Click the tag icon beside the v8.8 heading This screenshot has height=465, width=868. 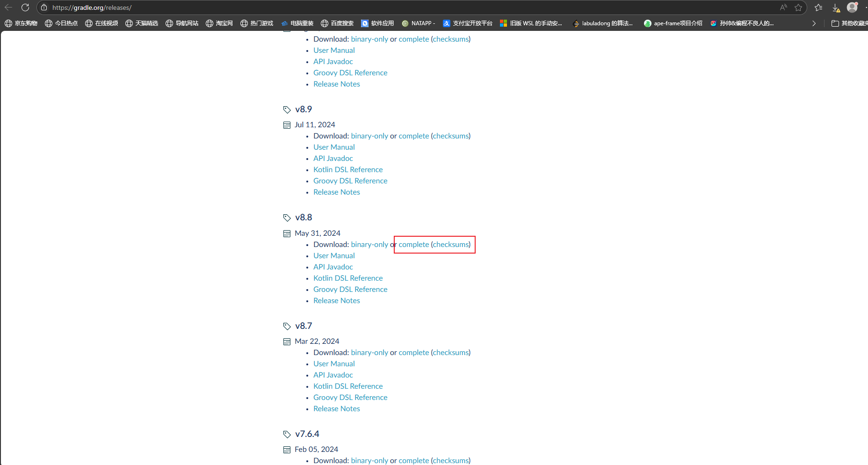[287, 218]
